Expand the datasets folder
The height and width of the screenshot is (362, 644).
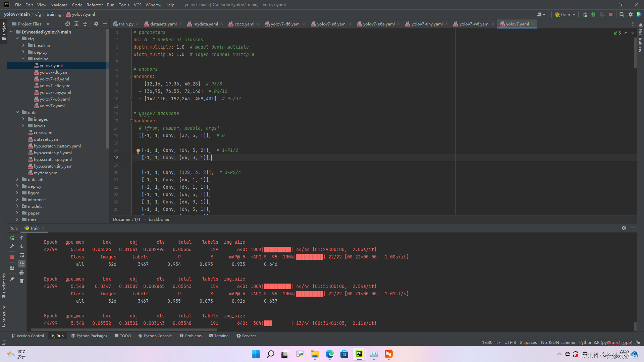(x=17, y=179)
